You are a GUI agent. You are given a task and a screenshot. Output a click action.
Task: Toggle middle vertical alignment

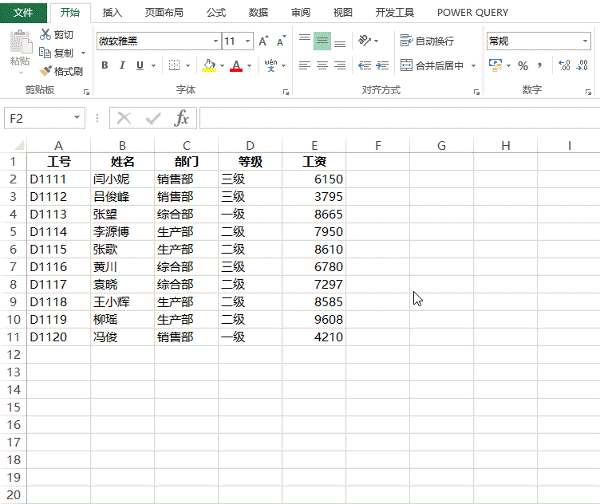tap(322, 41)
